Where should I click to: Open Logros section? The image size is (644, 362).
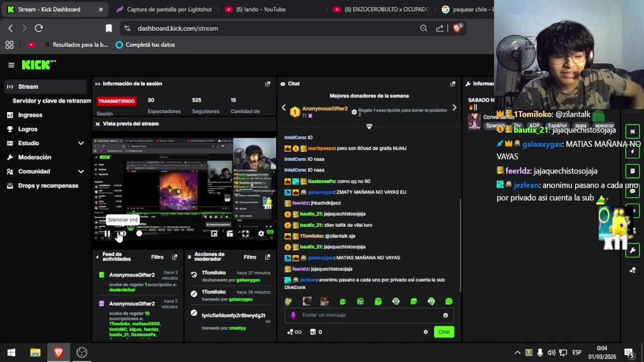tap(28, 129)
